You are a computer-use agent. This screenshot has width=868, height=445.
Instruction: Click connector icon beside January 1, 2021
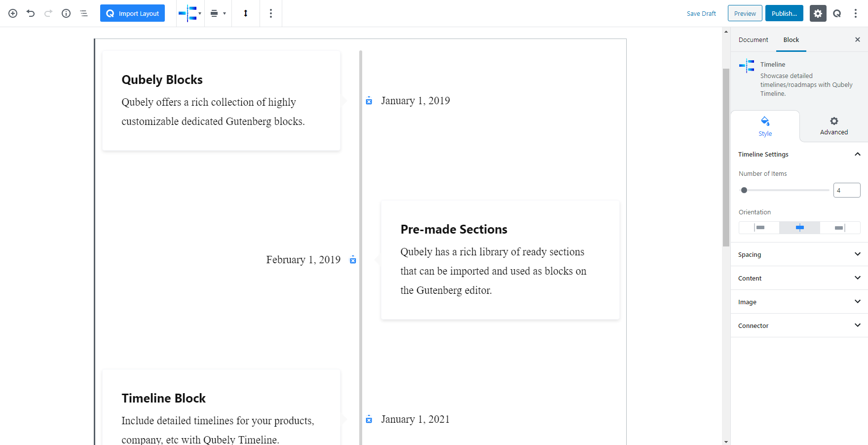[369, 419]
